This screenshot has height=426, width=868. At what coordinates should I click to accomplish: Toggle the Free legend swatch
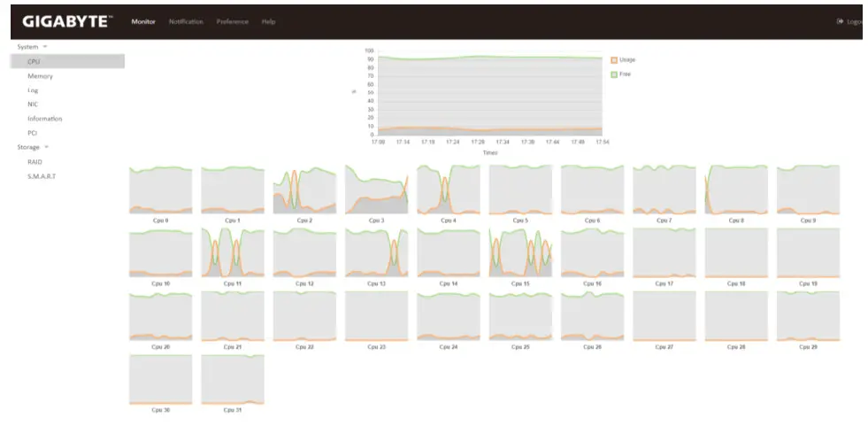pyautogui.click(x=614, y=74)
